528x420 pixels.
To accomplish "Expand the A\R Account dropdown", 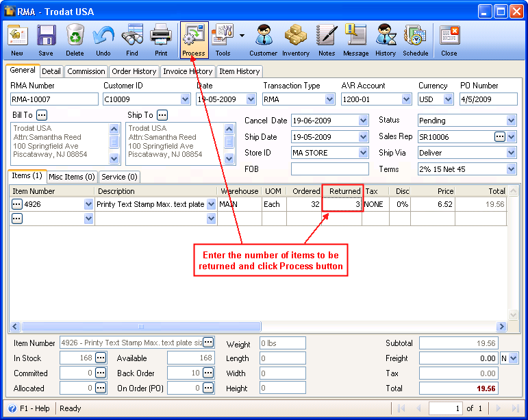I will click(x=406, y=99).
